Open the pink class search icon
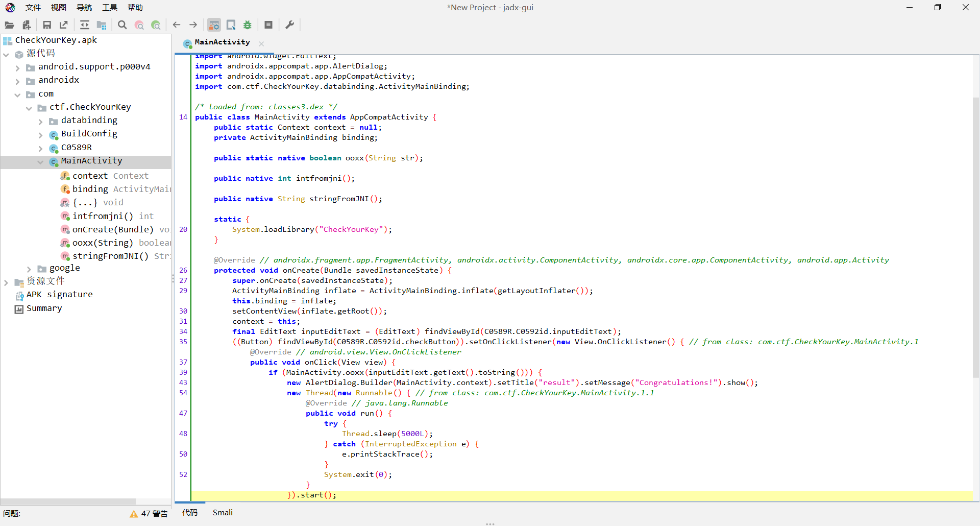 (x=139, y=25)
